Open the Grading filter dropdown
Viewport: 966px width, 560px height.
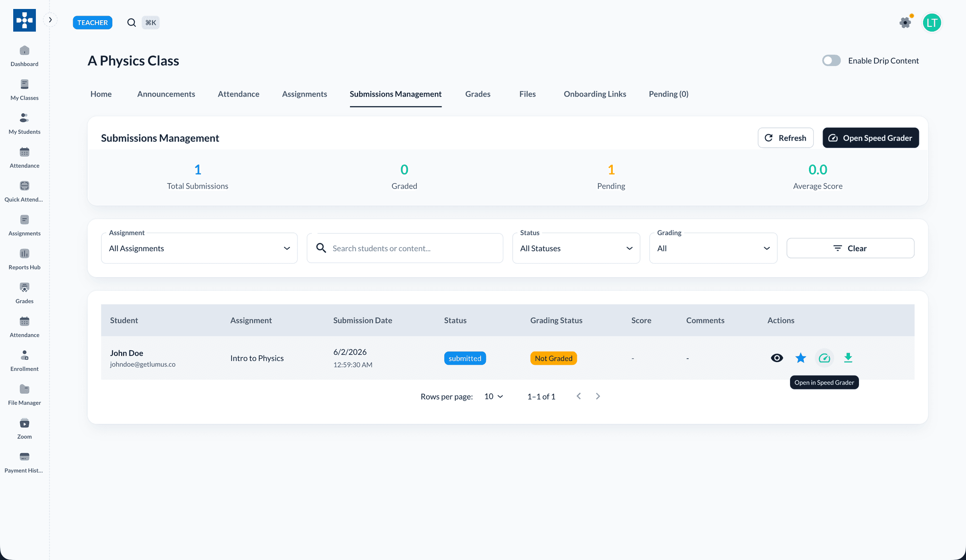click(x=713, y=248)
